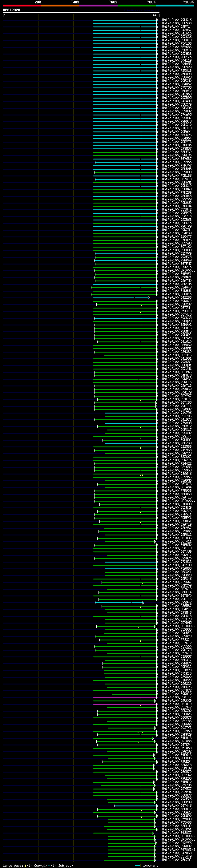Select UniRef100_Q700A5 hit
Viewport: 197px width, 868px height.
[x=177, y=423]
